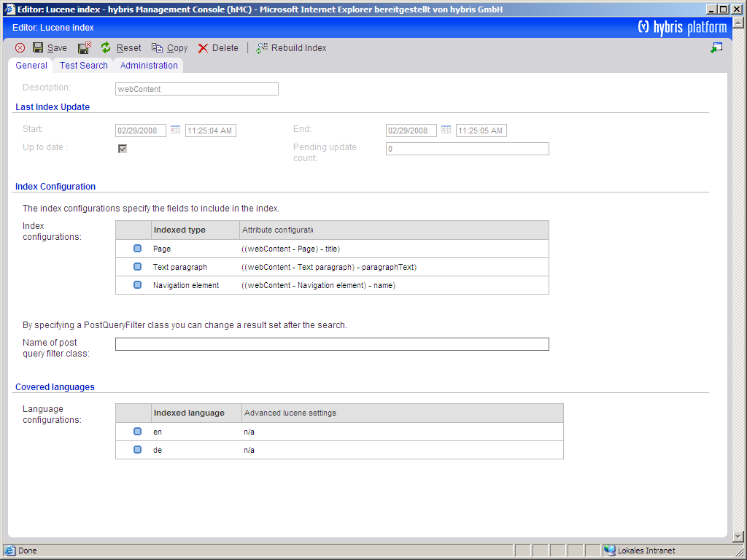
Task: Click the Start time field 11:25:04 AM
Action: pyautogui.click(x=211, y=131)
